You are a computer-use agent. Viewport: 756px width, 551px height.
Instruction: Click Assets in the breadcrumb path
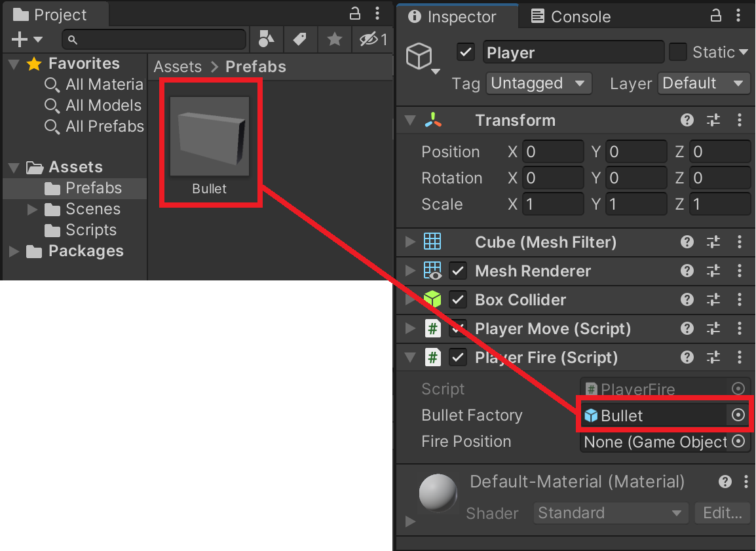click(178, 67)
